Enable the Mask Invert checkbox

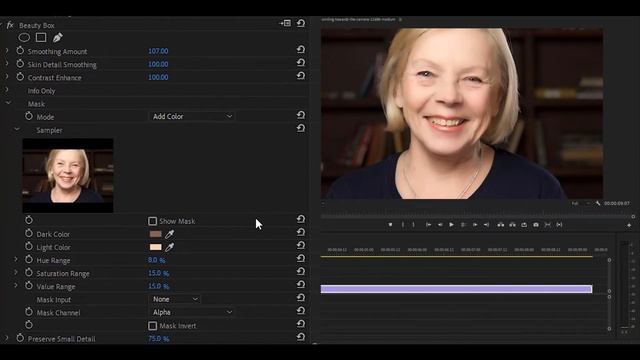pyautogui.click(x=152, y=326)
